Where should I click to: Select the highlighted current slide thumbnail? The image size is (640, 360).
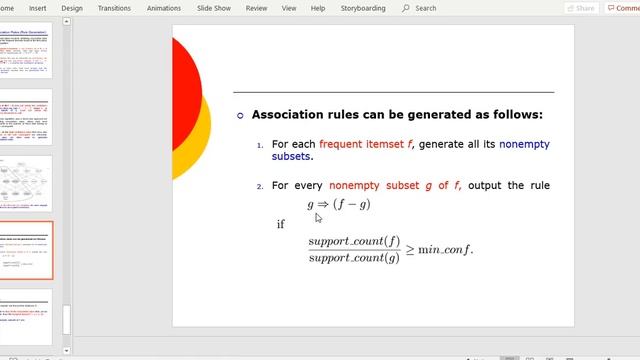(26, 251)
